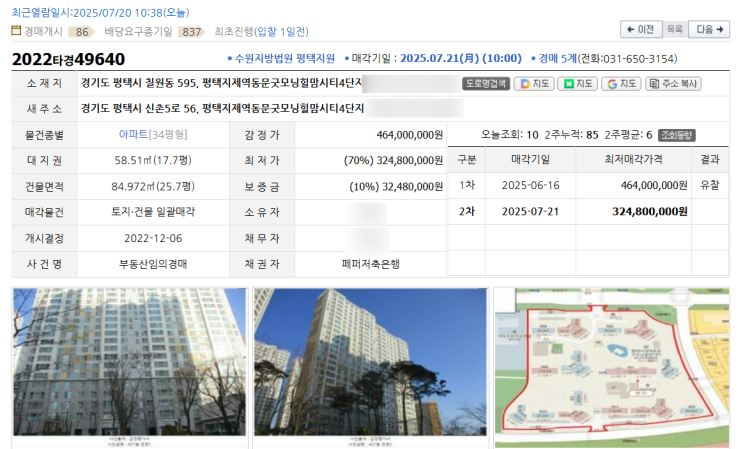Screen dimensions: 743x449
Task: Click appraisal value 464,000,000원 in 감정가 row
Action: click(409, 135)
